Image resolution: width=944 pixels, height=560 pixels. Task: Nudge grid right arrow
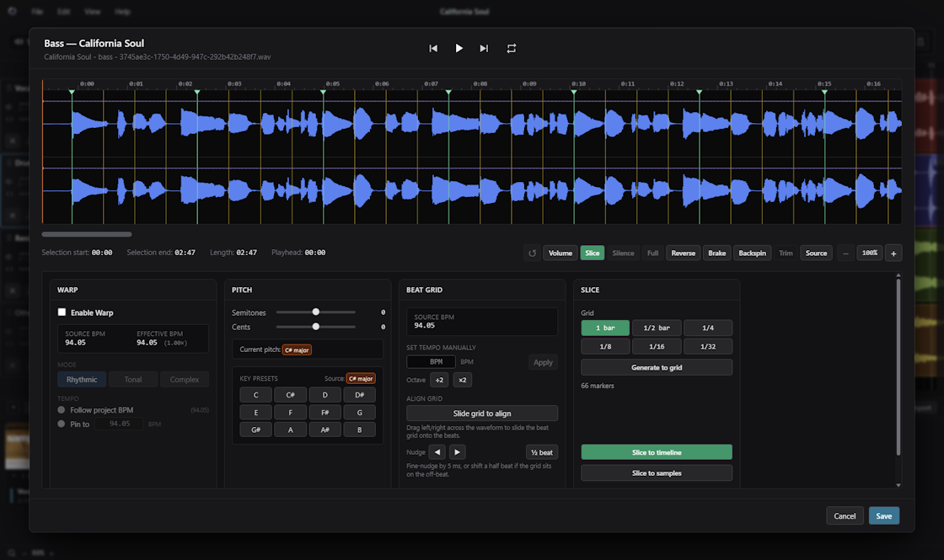(457, 451)
